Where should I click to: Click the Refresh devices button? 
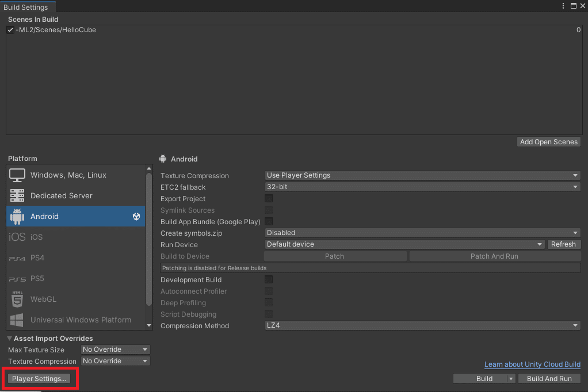[x=563, y=244]
